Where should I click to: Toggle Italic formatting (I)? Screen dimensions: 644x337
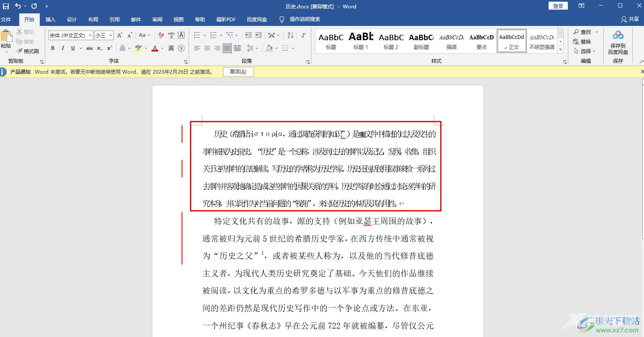tap(63, 48)
